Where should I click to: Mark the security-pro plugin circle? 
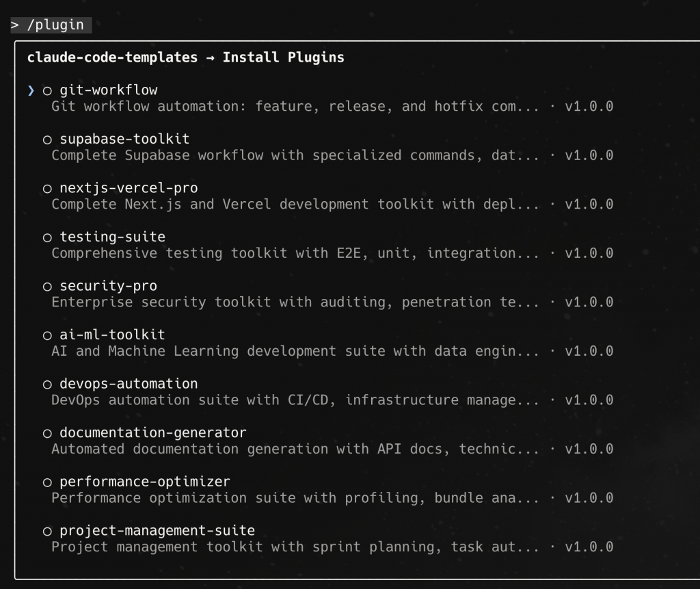(47, 286)
